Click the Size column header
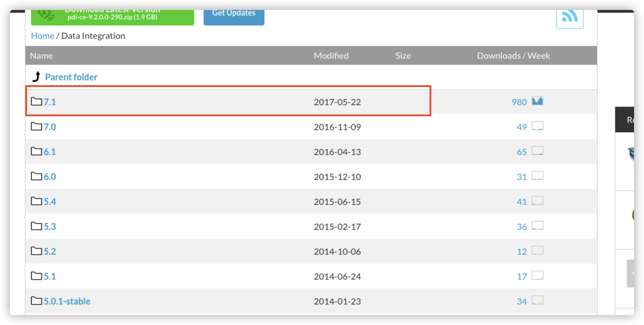Image resolution: width=644 pixels, height=325 pixels. pyautogui.click(x=403, y=56)
